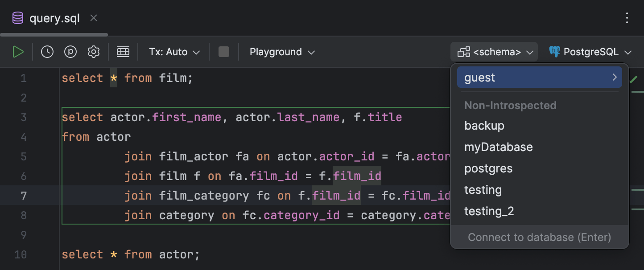Click line number 7 in the gutter
644x270 pixels.
point(23,196)
